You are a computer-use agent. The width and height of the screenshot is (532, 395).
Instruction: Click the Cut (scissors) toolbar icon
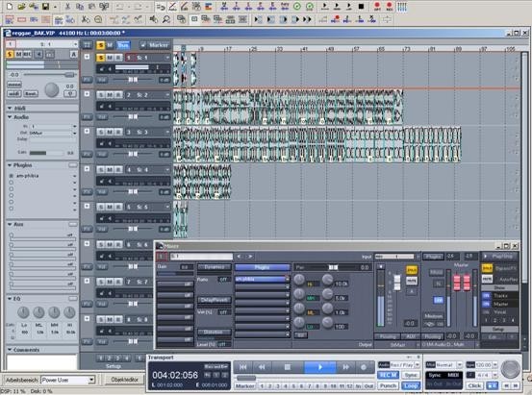pyautogui.click(x=67, y=6)
